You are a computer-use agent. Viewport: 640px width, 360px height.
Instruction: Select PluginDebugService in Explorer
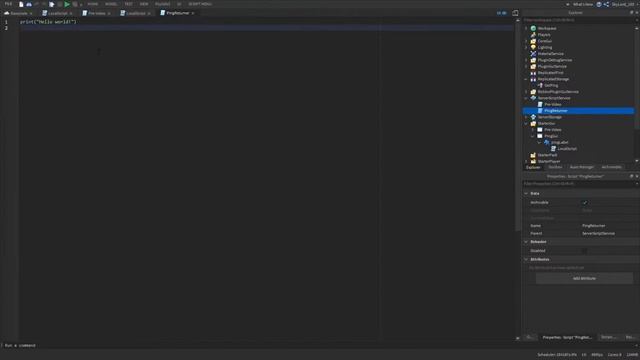point(555,60)
